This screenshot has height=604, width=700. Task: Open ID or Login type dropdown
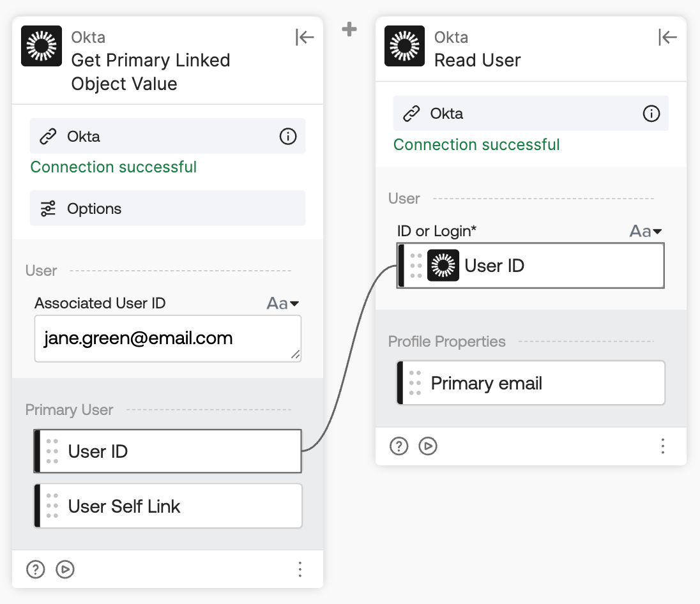click(x=646, y=231)
